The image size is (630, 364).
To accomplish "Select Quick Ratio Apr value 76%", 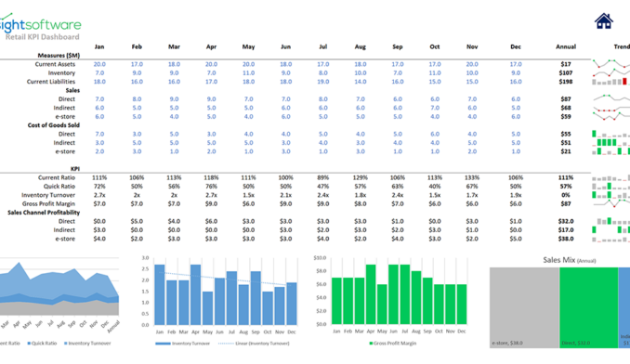I will (x=211, y=187).
